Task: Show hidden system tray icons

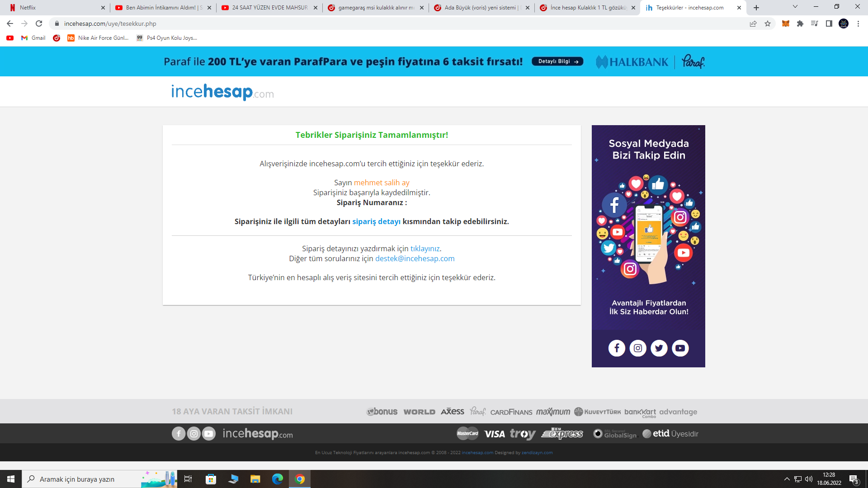Action: [x=787, y=479]
